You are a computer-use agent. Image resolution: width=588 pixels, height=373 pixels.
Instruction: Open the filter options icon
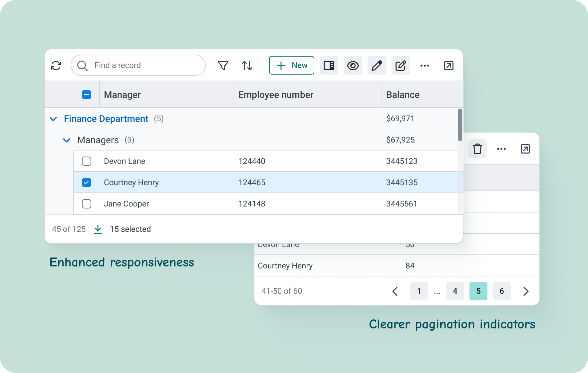223,66
